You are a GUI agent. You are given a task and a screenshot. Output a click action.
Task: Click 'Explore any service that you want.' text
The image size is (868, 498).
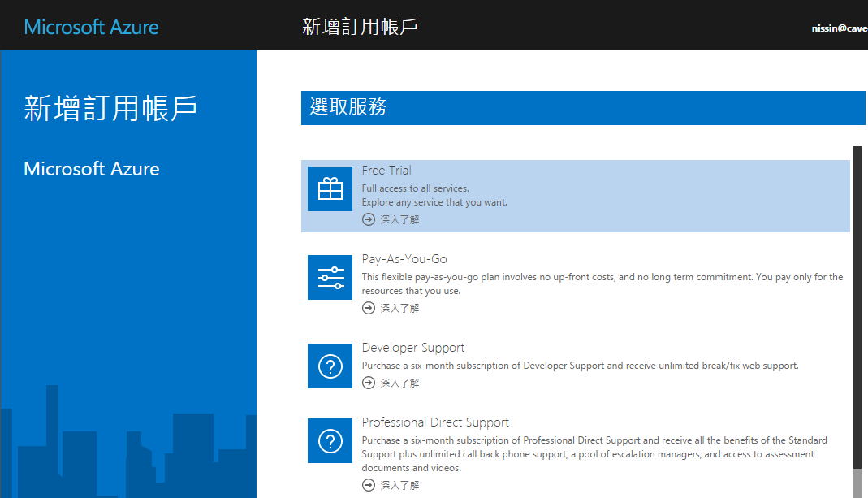pyautogui.click(x=434, y=203)
